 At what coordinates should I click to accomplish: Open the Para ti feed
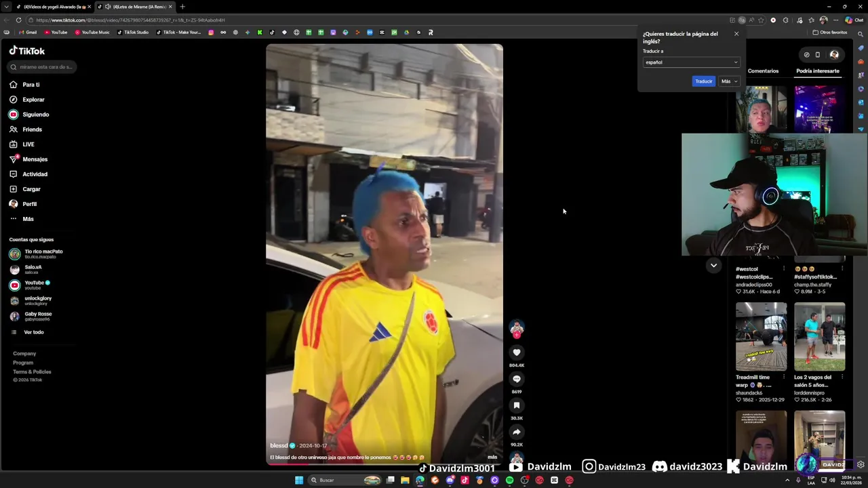pos(31,85)
